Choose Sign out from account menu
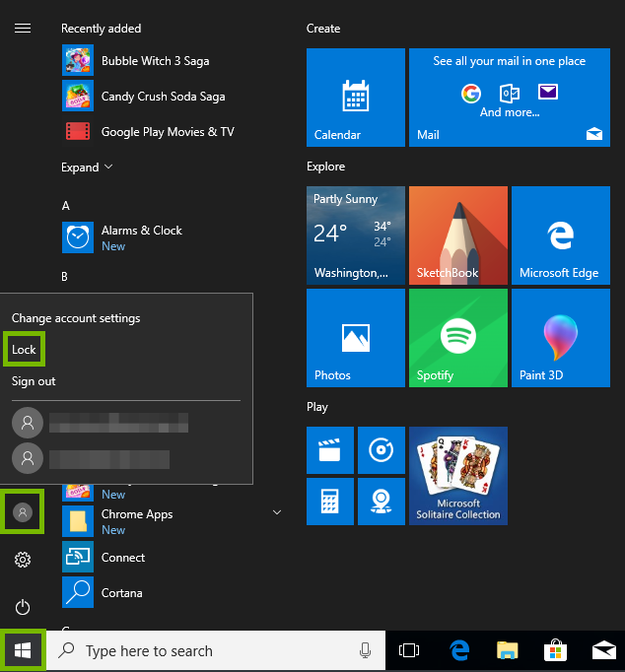This screenshot has height=672, width=625. [34, 381]
